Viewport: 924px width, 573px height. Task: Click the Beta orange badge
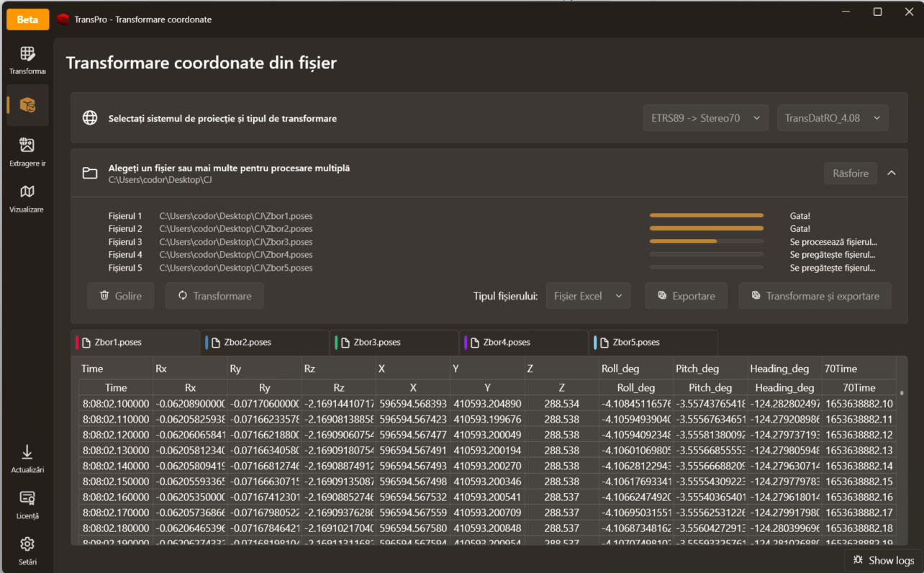pyautogui.click(x=27, y=19)
